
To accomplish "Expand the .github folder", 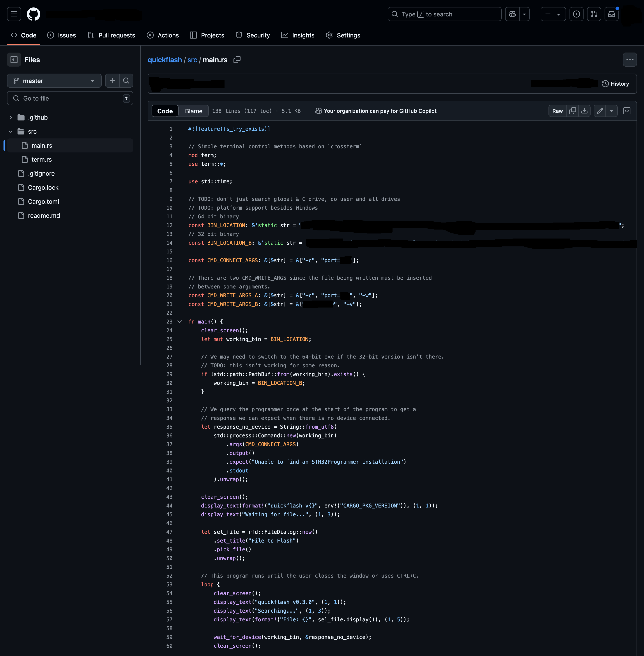I will (x=11, y=117).
